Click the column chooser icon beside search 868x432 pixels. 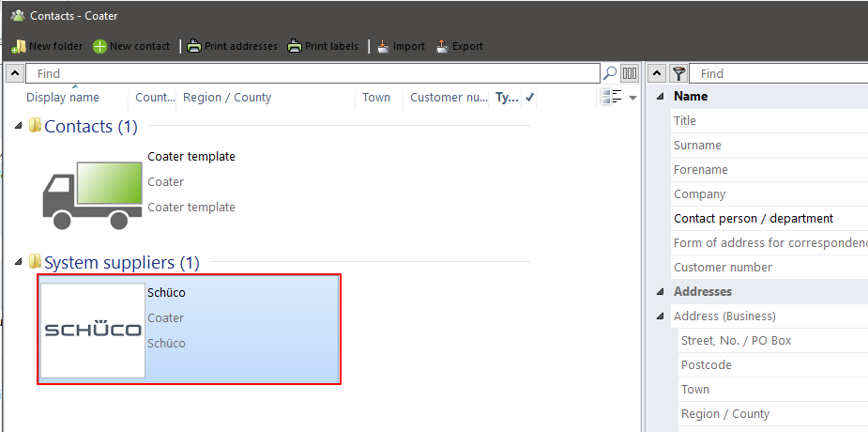coord(630,73)
